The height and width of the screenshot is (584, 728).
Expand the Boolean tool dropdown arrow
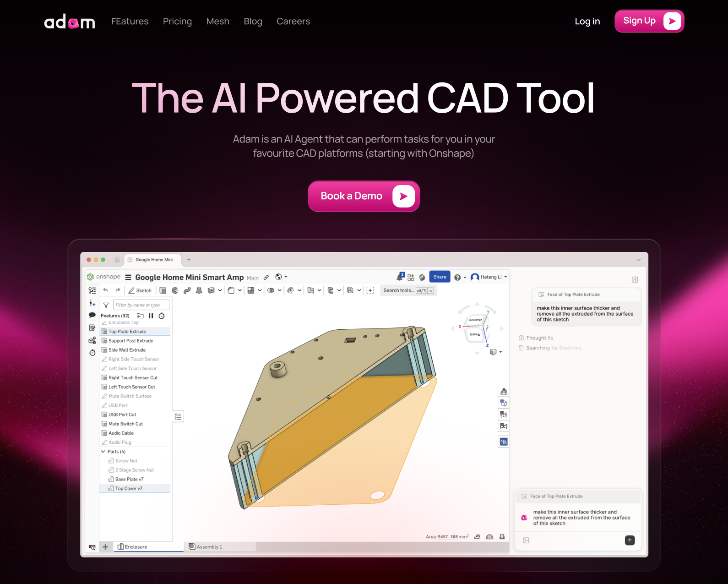(280, 290)
